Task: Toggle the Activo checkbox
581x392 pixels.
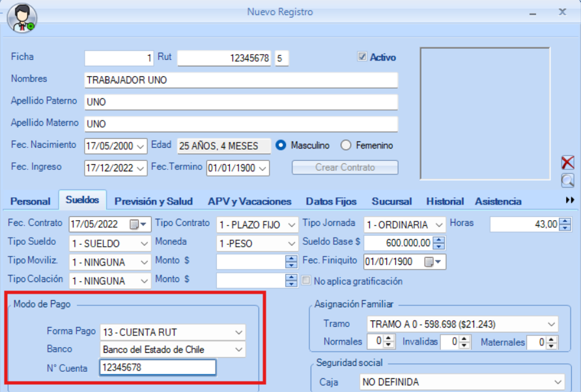Action: point(362,57)
